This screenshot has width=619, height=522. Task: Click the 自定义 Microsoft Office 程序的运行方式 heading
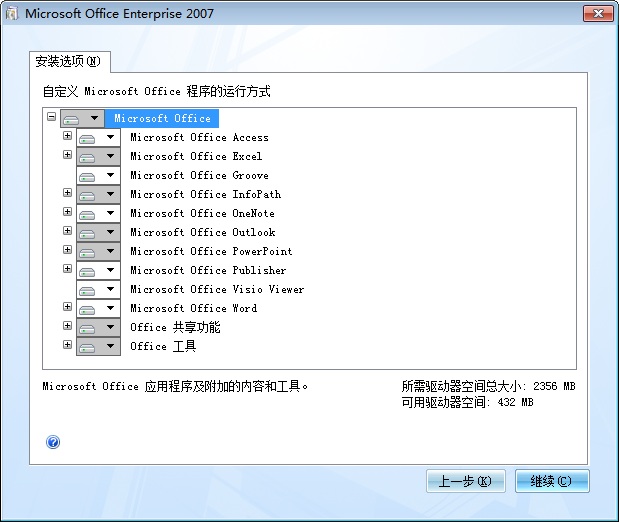(x=157, y=92)
